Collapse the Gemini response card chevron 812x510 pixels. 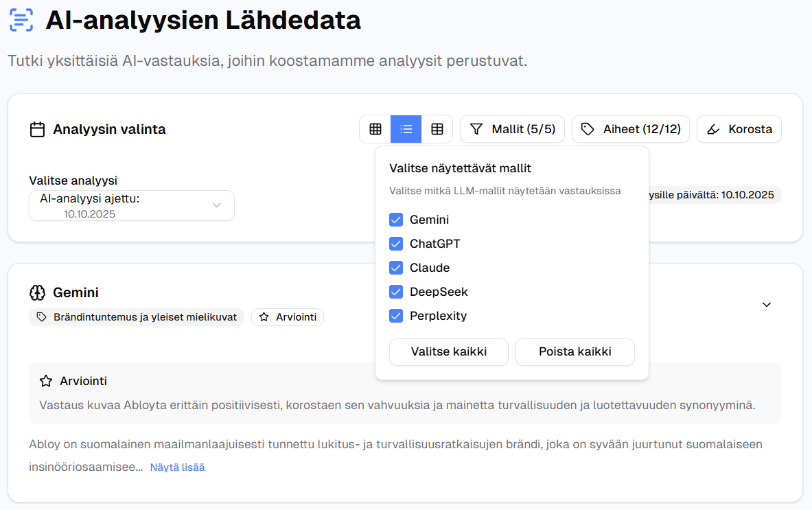click(x=767, y=305)
